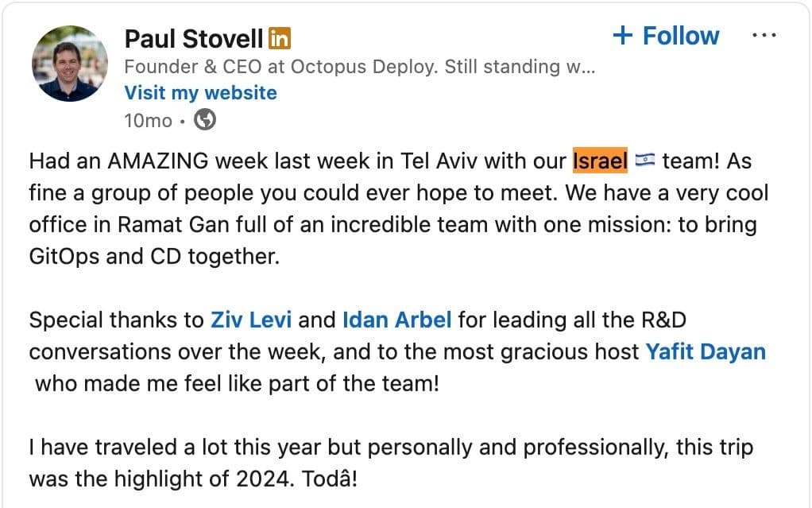Open the three-dot post options menu
Viewport: 812px width, 508px height.
(x=764, y=33)
